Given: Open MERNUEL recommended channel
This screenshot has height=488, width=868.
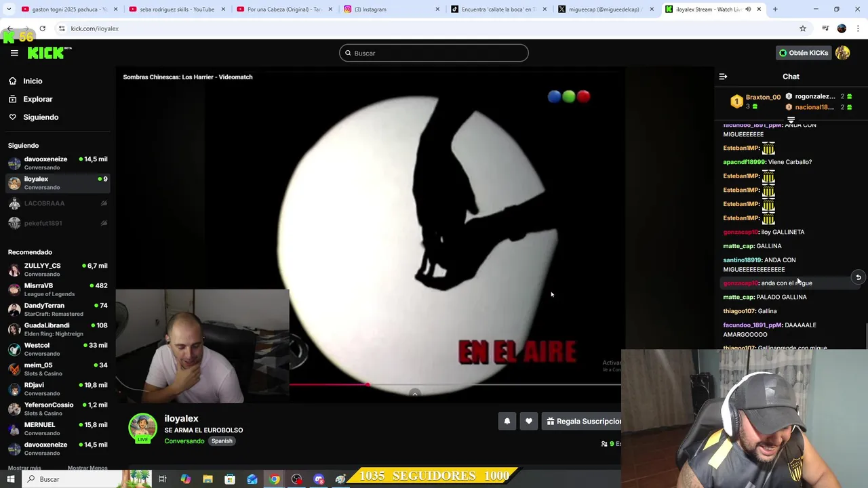Looking at the screenshot, I should coord(57,429).
